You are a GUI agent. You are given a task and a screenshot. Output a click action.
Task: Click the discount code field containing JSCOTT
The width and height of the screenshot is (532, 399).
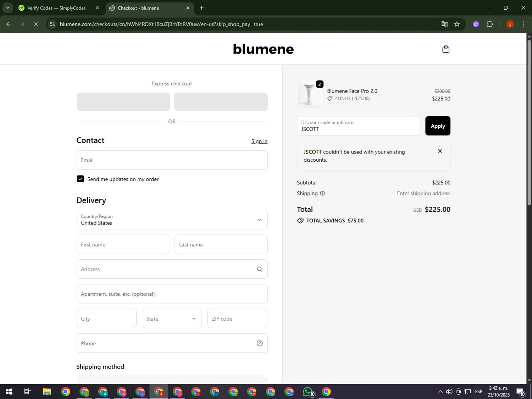[358, 126]
